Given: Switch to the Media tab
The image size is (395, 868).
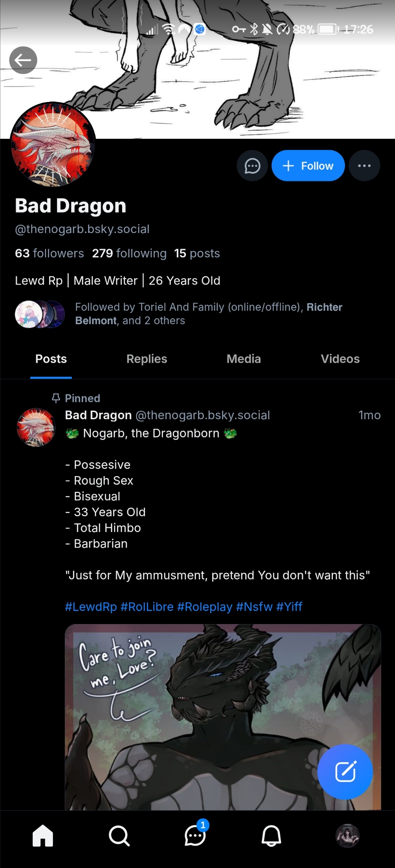Looking at the screenshot, I should (244, 359).
